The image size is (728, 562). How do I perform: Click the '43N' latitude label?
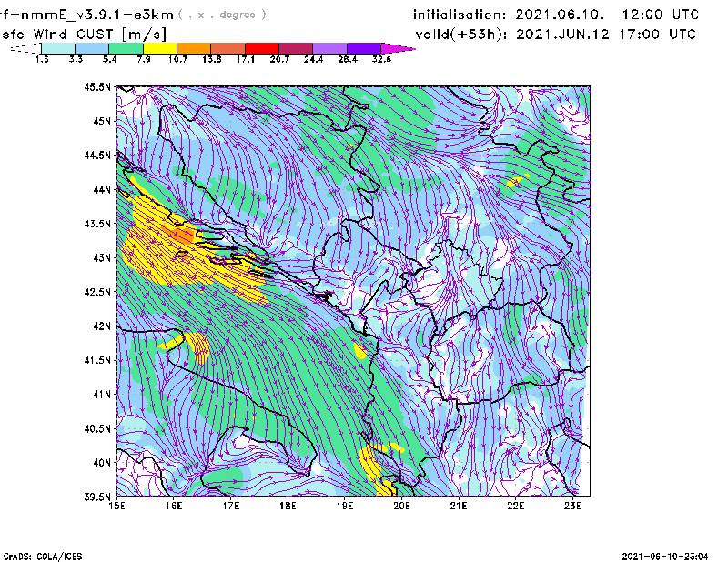click(x=102, y=258)
